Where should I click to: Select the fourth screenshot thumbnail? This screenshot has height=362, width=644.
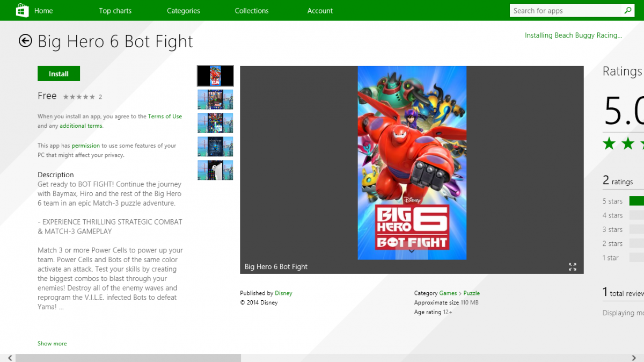click(215, 147)
